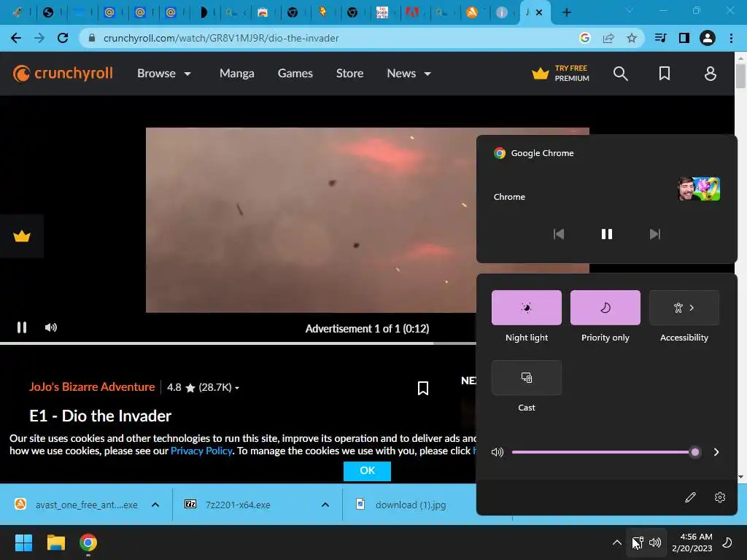The image size is (747, 560).
Task: Click taskbar volume tray icon
Action: [x=655, y=542]
